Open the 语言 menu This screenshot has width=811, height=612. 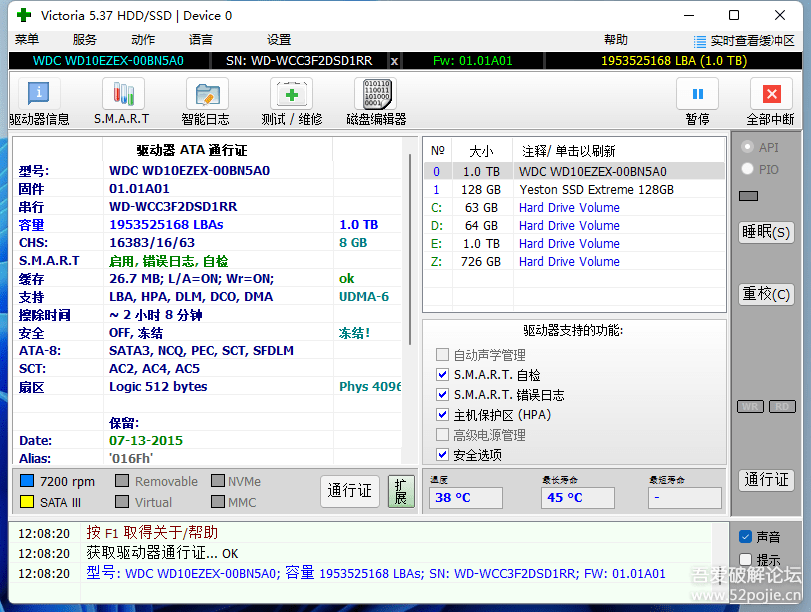coord(201,40)
